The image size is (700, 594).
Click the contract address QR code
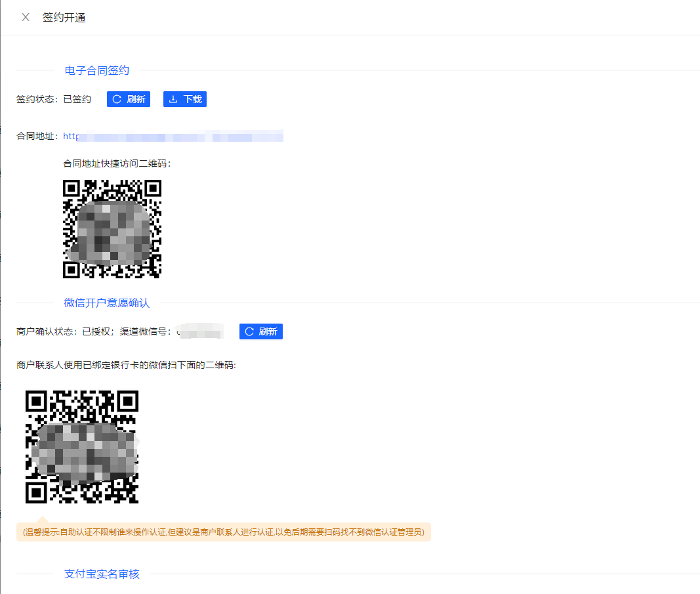pyautogui.click(x=112, y=229)
